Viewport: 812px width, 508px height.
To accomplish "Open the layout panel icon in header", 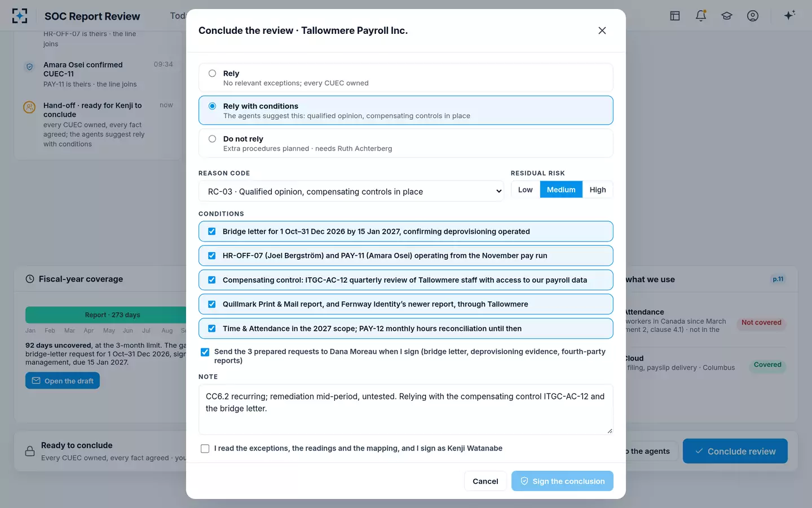I will (675, 16).
